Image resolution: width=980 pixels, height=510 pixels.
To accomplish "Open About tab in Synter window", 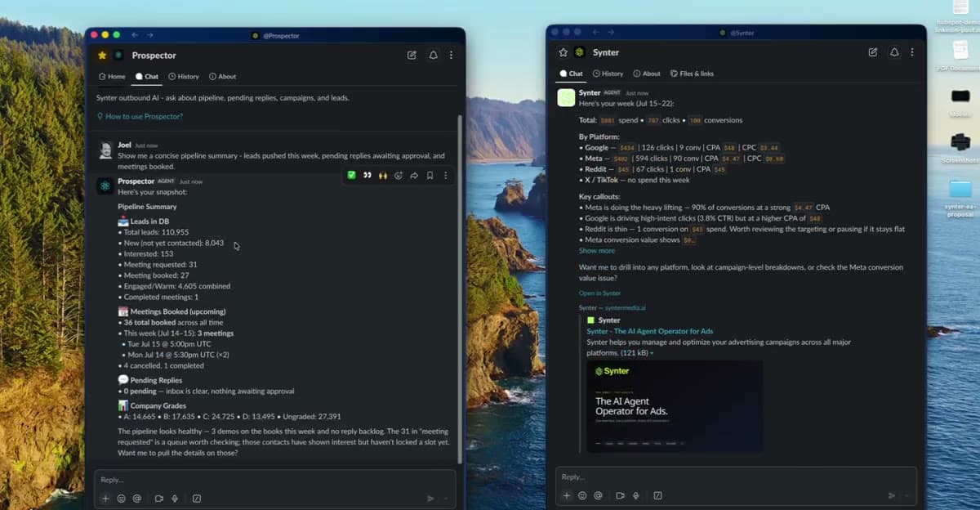I will pos(647,74).
